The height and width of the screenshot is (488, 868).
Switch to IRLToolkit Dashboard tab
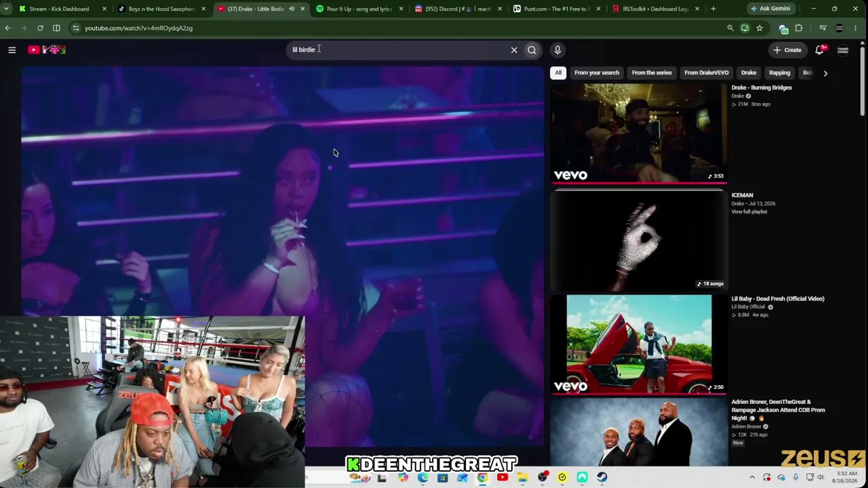click(656, 9)
